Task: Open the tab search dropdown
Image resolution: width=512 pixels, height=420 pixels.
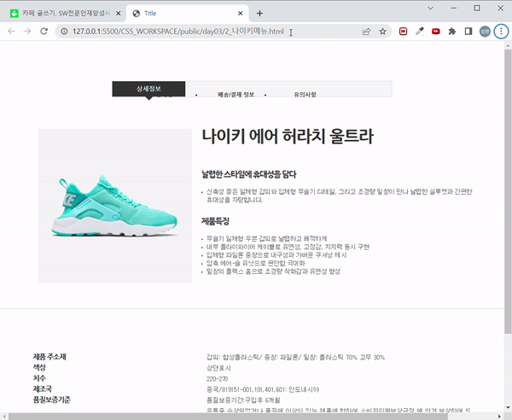Action: click(x=430, y=9)
